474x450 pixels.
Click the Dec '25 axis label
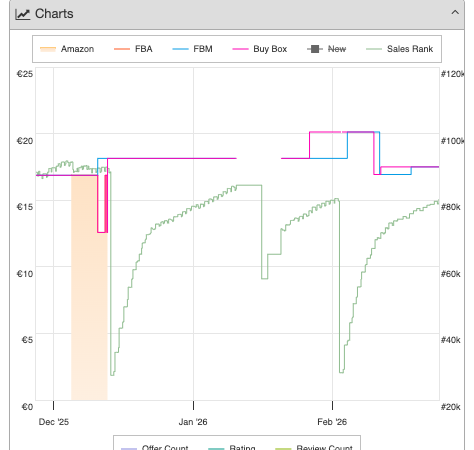(x=54, y=422)
